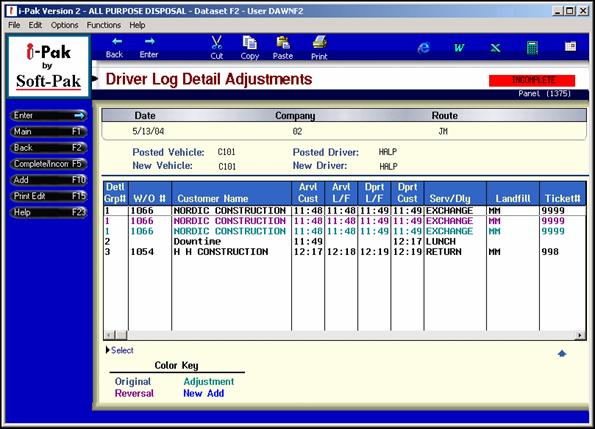Launch Word via the W icon
Screen dimensions: 595x429
(459, 48)
